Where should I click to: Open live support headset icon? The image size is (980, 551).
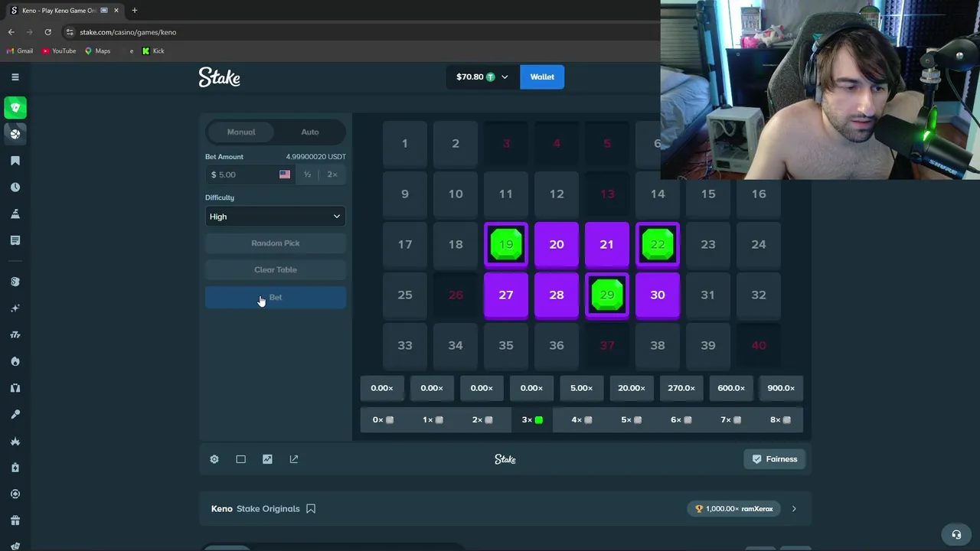(x=956, y=535)
